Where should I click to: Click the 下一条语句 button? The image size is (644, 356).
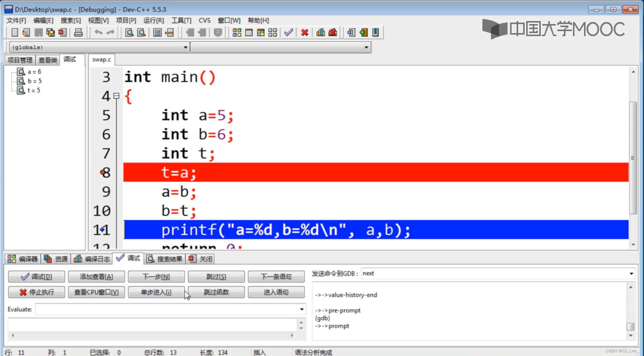coord(276,277)
